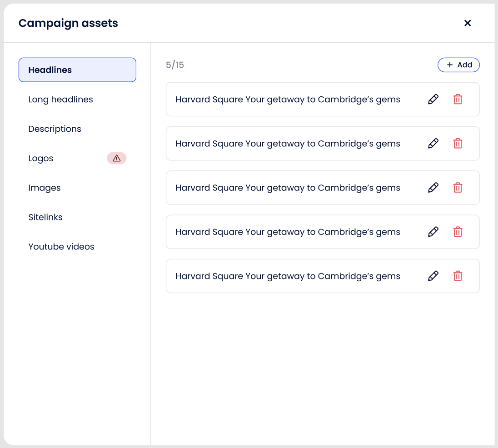Screen dimensions: 498x448
Task: Switch to Long headlines section
Action: tap(60, 100)
